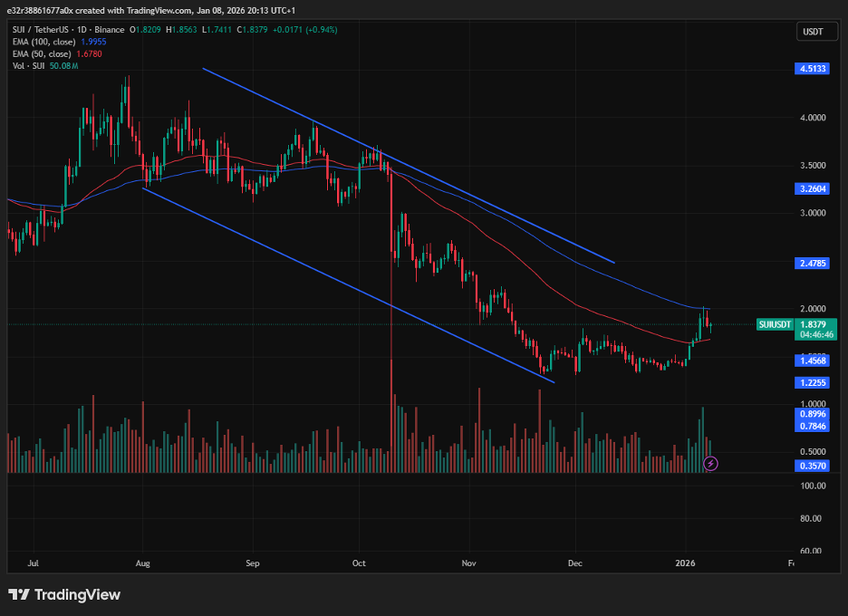Select the 1.4568 price label

click(x=813, y=361)
